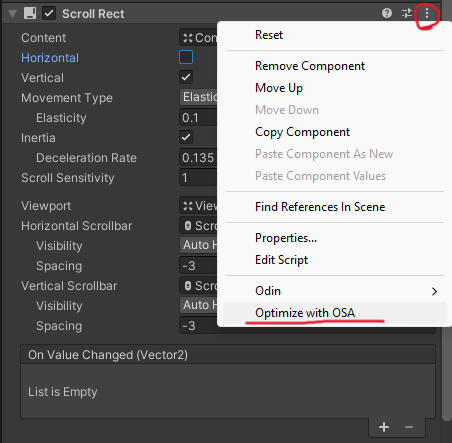The image size is (452, 443).
Task: Uncheck the Vertical scrolling checkbox
Action: [186, 77]
